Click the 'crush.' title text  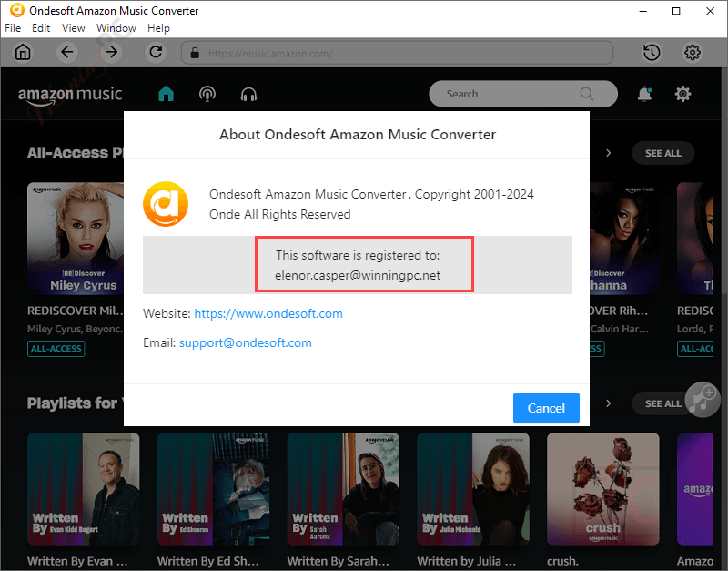coord(562,561)
